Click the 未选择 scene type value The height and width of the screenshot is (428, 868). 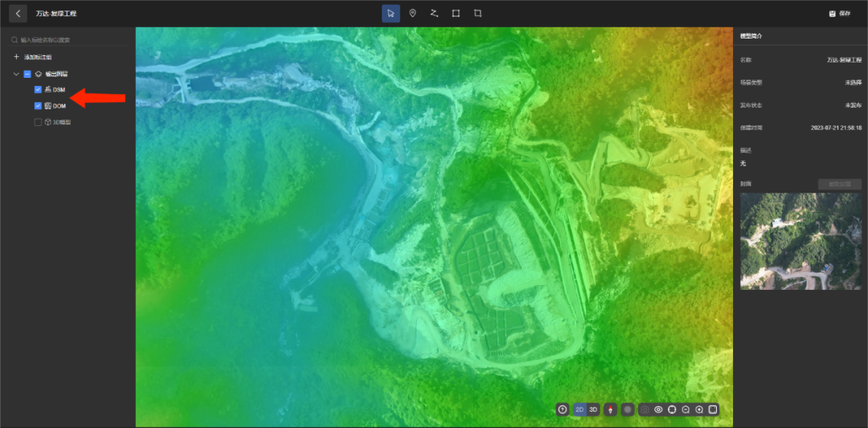point(853,83)
